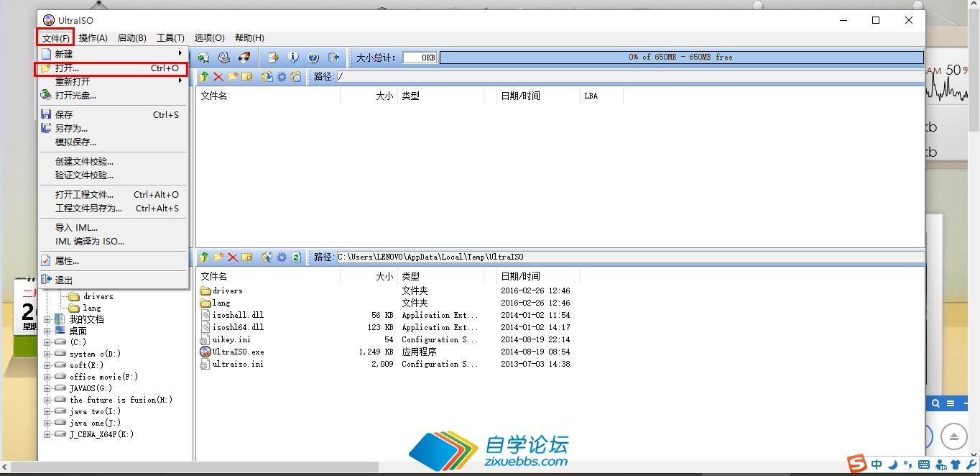The height and width of the screenshot is (476, 980).
Task: Click the extract CD/DVD image toolbar icon
Action: click(x=203, y=58)
